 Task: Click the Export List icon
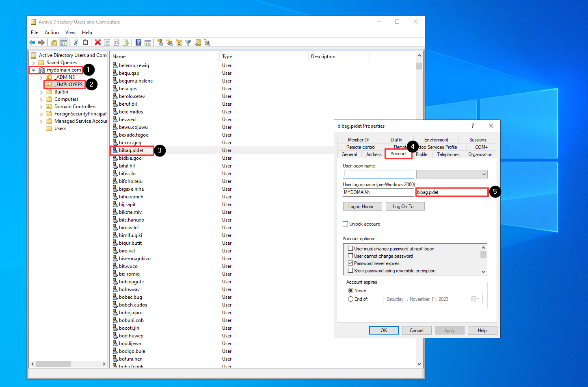pos(126,42)
